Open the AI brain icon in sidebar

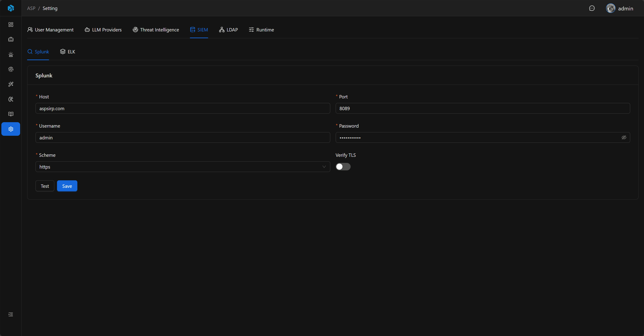coord(11,99)
